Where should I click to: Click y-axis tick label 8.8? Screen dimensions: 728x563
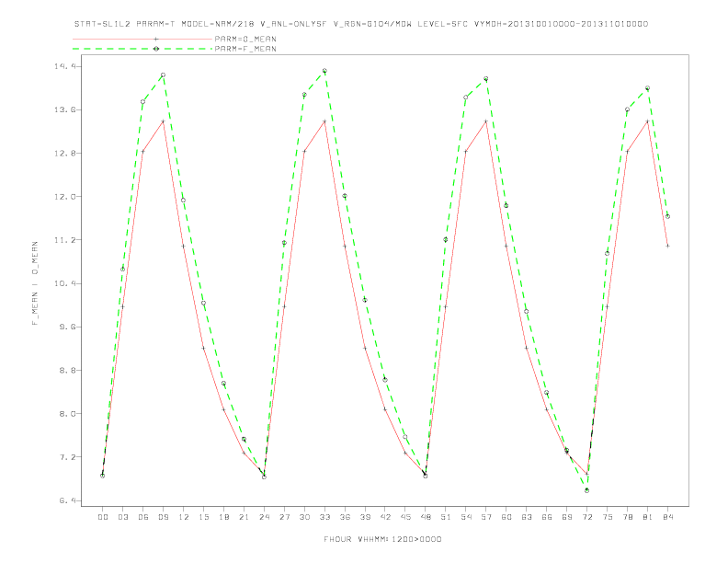66,370
